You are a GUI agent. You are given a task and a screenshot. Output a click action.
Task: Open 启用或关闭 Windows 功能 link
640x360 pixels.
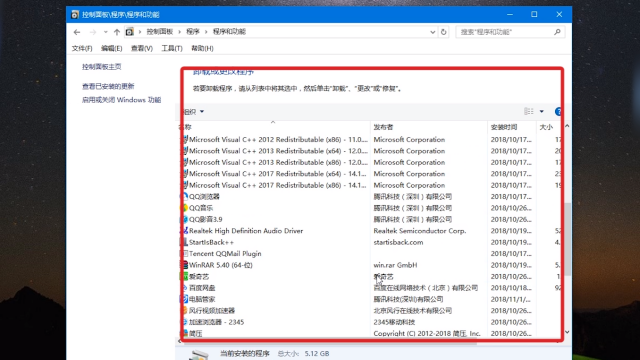pyautogui.click(x=122, y=100)
